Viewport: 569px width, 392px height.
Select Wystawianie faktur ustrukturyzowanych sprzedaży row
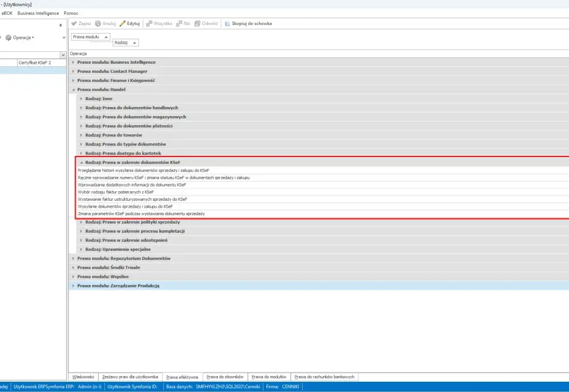(323, 199)
